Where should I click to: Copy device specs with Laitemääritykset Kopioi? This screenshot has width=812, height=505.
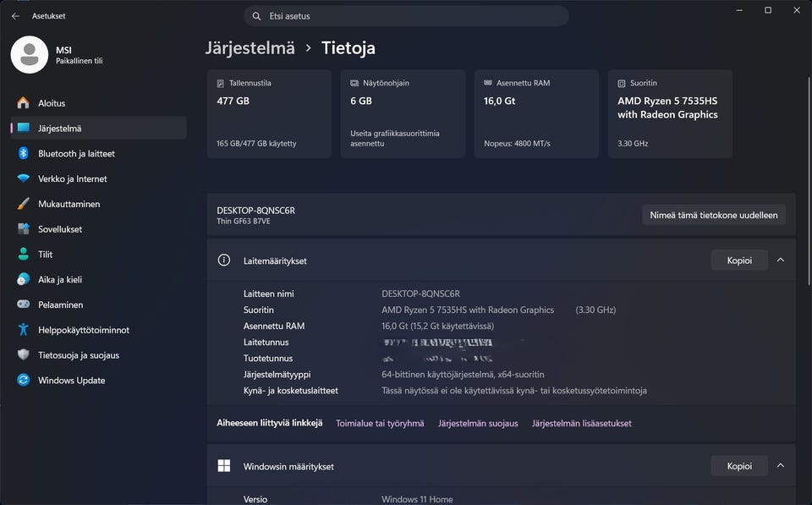point(739,260)
